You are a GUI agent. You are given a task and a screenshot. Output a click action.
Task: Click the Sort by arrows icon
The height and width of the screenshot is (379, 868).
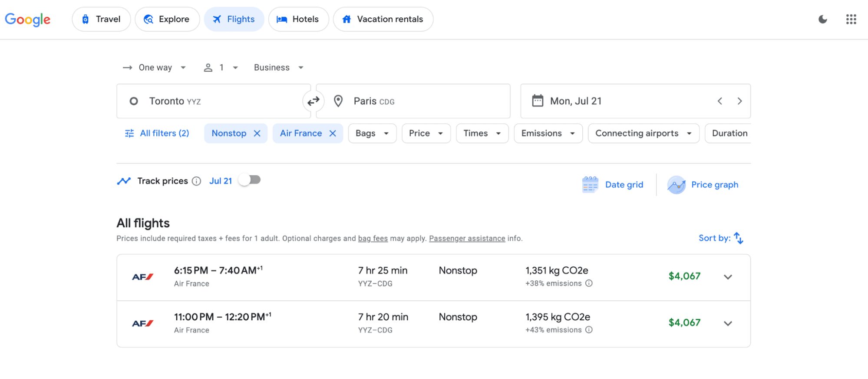(x=738, y=238)
